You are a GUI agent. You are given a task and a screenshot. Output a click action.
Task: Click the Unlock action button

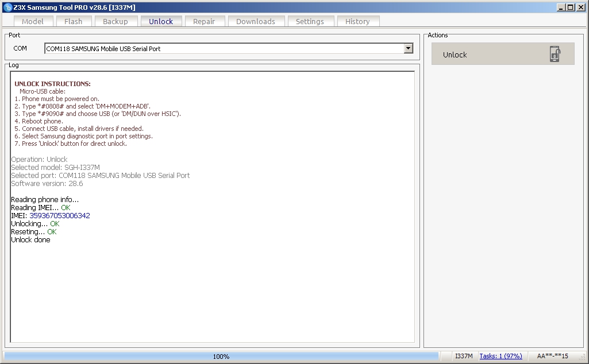[x=503, y=54]
